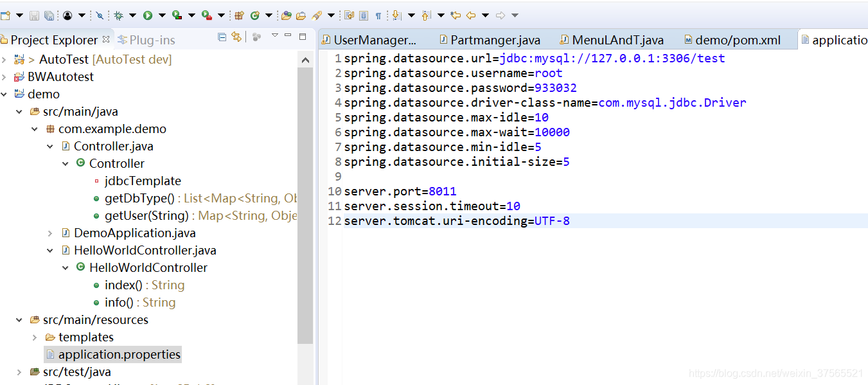868x385 pixels.
Task: Switch to UserManager editor tab
Action: point(370,40)
